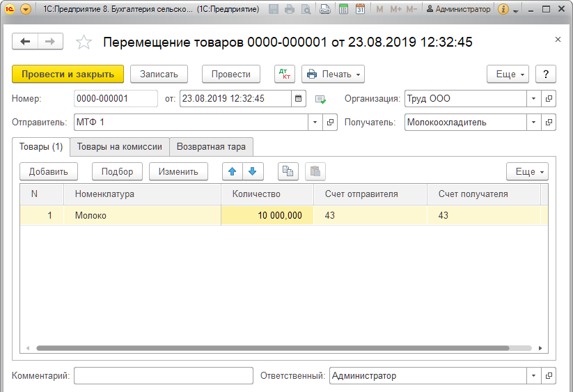Click Провести и закрыть button
Image resolution: width=573 pixels, height=392 pixels.
68,75
